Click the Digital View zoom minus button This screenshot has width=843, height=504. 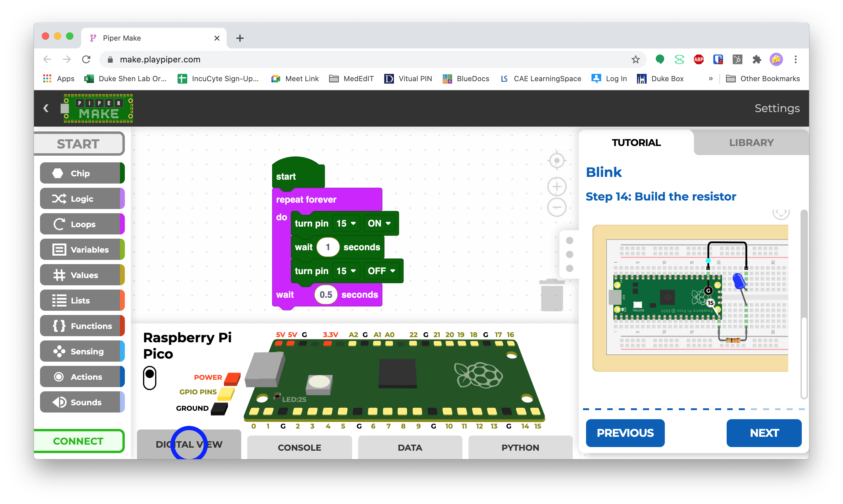click(x=556, y=209)
